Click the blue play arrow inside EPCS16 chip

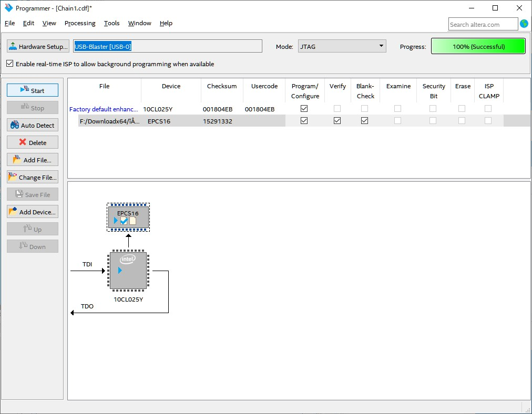[x=116, y=221]
